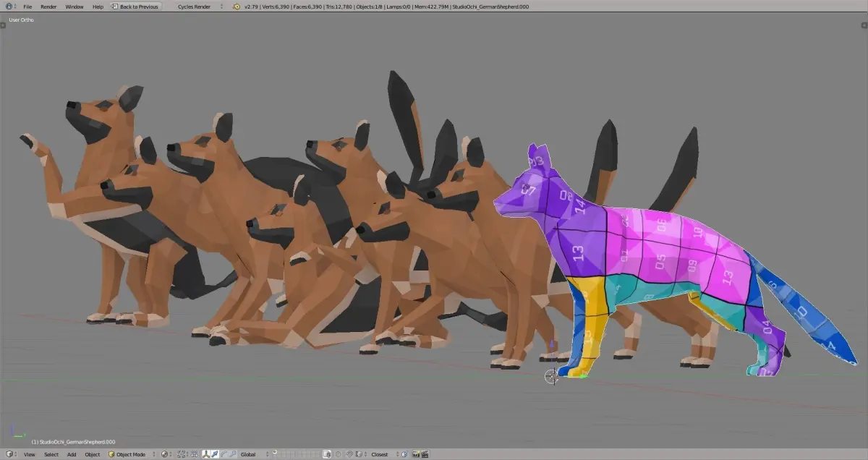Open the File menu
This screenshot has width=868, height=460.
point(27,6)
